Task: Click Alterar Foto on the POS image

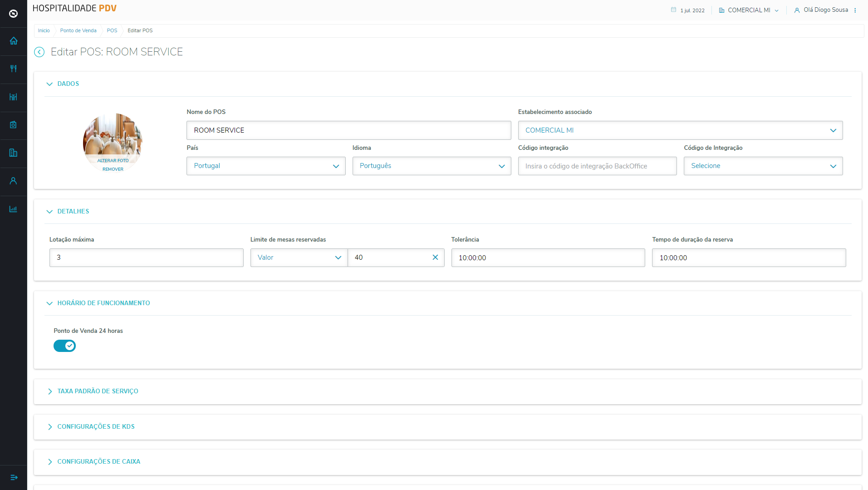Action: tap(113, 161)
